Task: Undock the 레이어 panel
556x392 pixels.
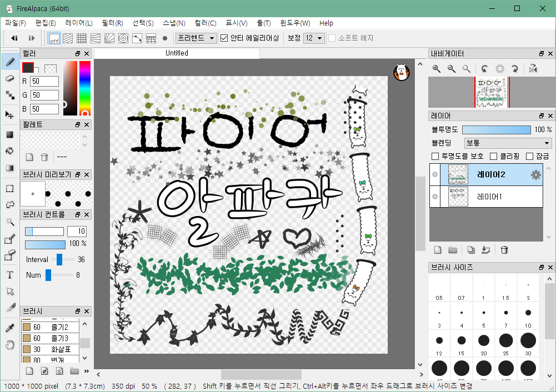Action: tap(542, 116)
